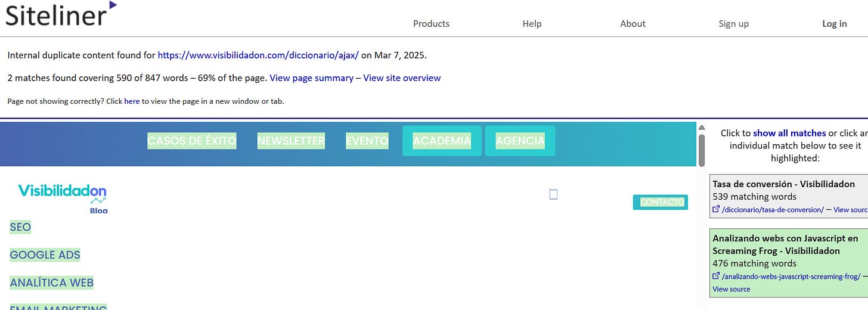Open the /diccionario/tasa-de-conversion/ link
The height and width of the screenshot is (310, 868).
(773, 210)
